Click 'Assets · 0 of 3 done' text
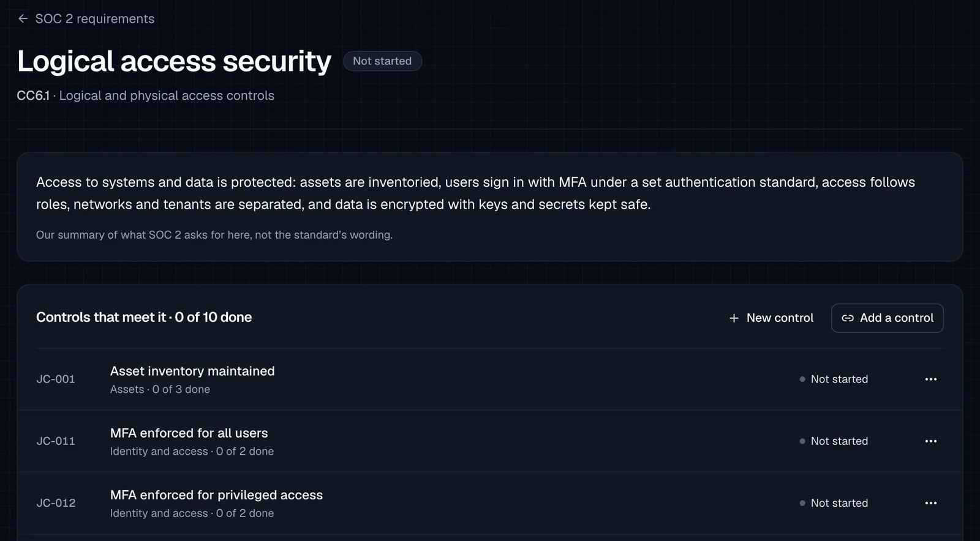Screen dimensions: 980x541 [x=160, y=389]
